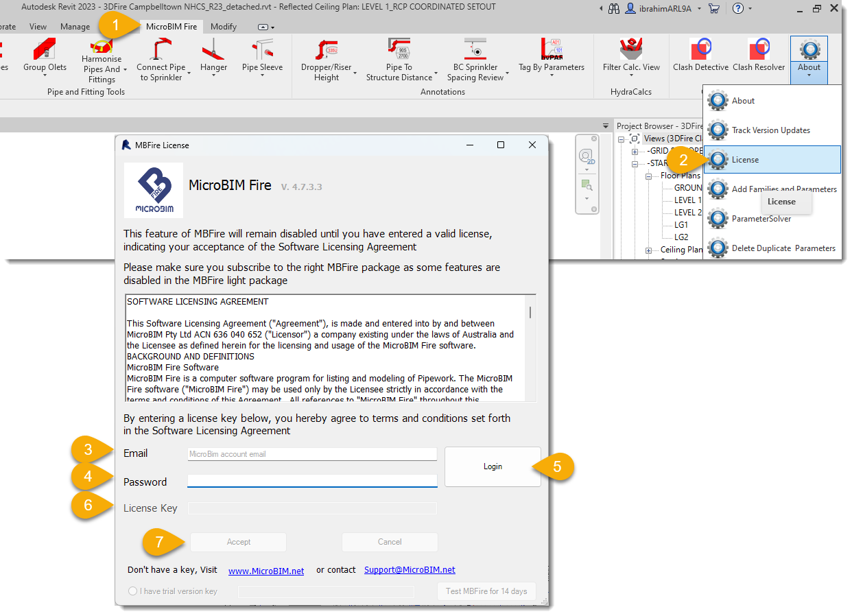Choose About from the dropdown menu
The width and height of the screenshot is (852, 616).
(771, 101)
